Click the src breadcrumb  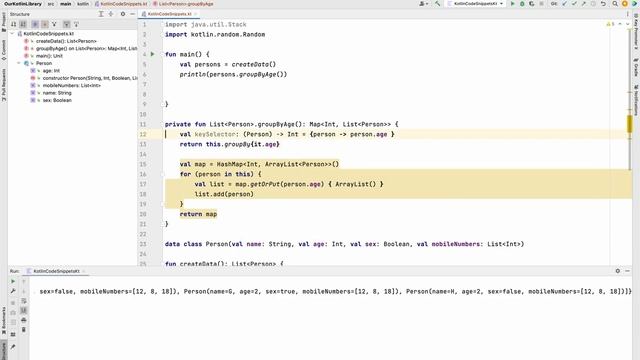point(51,4)
